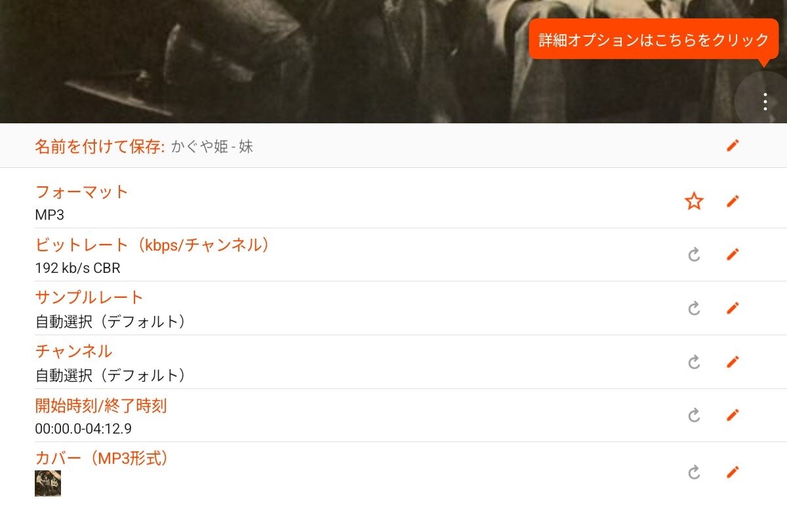Edit the サンプルレート setting with pencil icon
Screen dimensions: 787x532
(x=733, y=308)
